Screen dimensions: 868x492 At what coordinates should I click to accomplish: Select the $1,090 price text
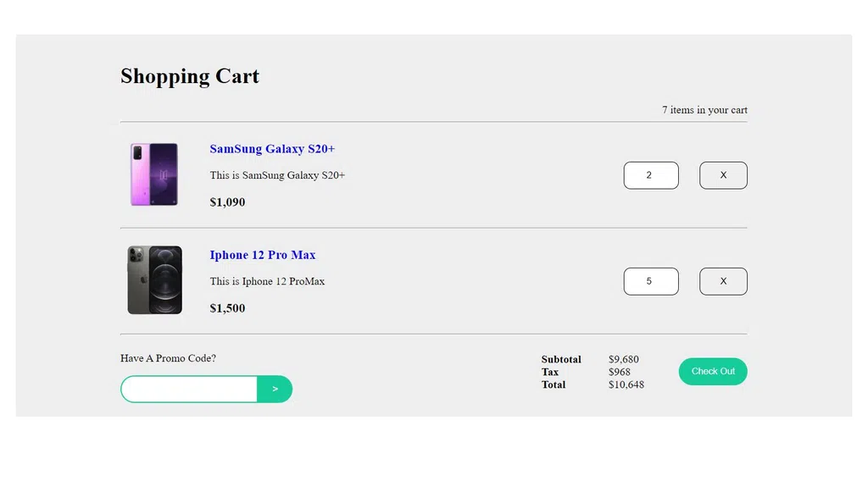(227, 202)
